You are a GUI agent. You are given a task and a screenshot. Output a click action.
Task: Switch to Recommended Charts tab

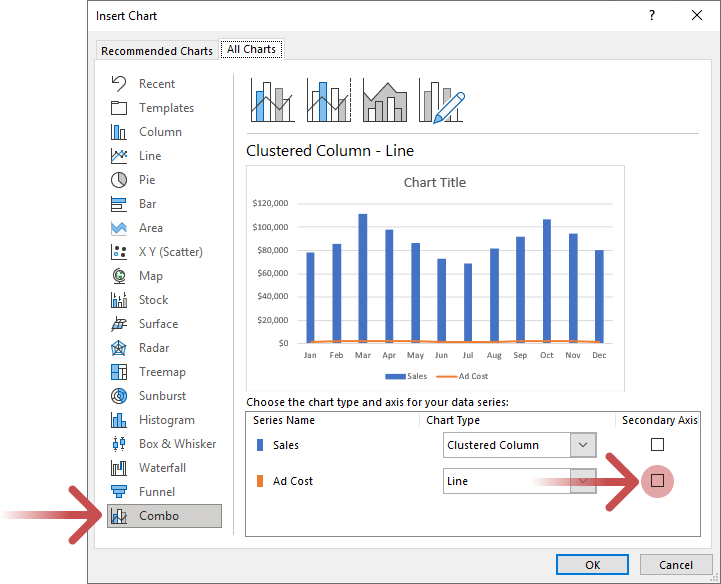(157, 51)
